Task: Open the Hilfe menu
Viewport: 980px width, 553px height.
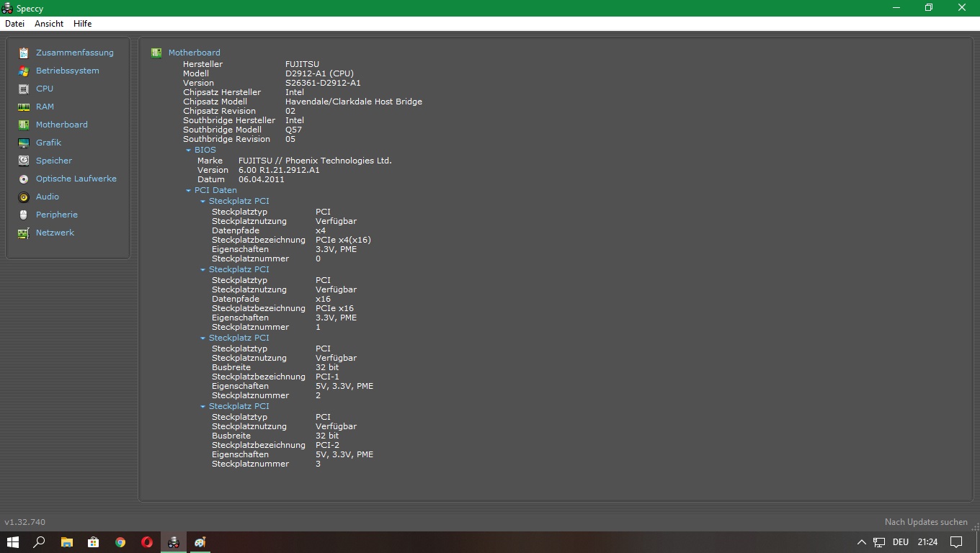Action: [x=83, y=24]
